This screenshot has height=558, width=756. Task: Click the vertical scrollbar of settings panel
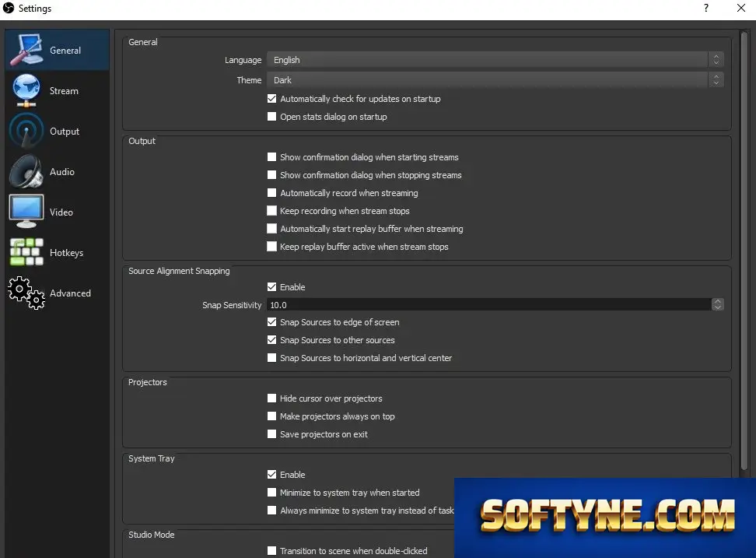pos(744,251)
